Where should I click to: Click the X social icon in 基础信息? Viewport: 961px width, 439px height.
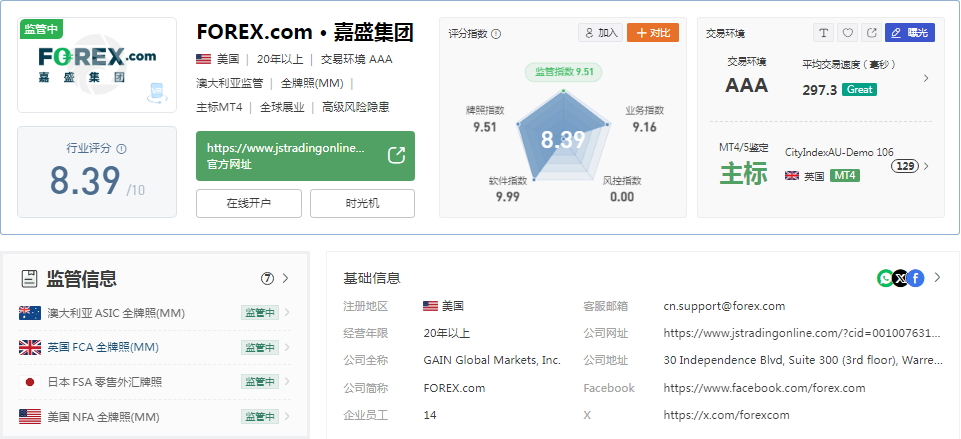[900, 278]
